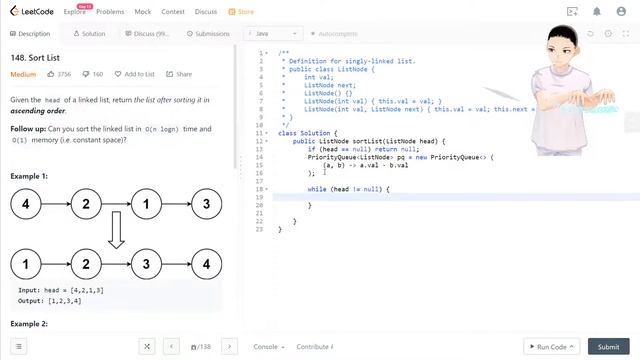
Task: Open the editor settings icon
Action: tap(608, 33)
